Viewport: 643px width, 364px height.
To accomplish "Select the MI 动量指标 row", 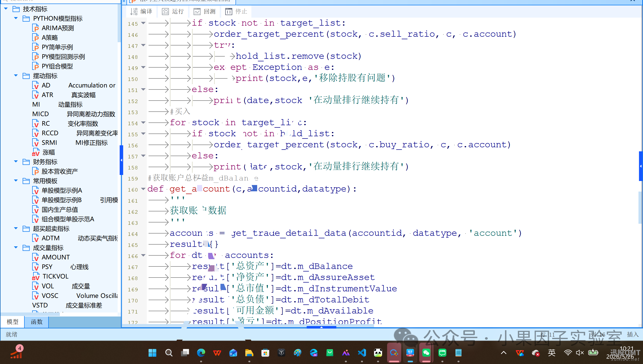I will pos(58,104).
